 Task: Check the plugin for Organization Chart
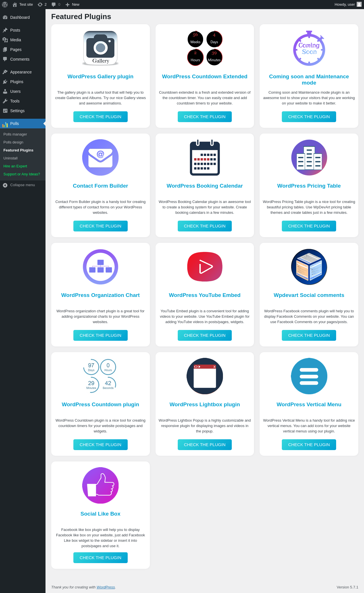100,335
